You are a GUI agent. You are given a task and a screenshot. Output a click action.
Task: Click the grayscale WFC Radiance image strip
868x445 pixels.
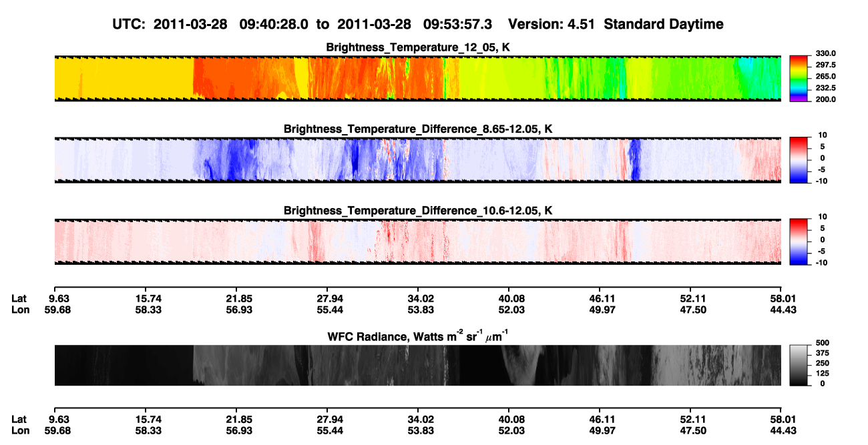pos(417,365)
